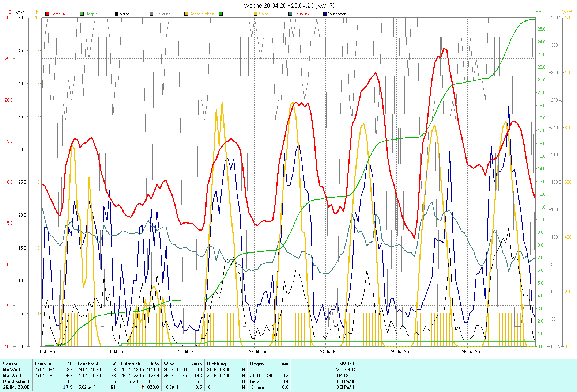Click the green Regen legend square

(x=82, y=14)
